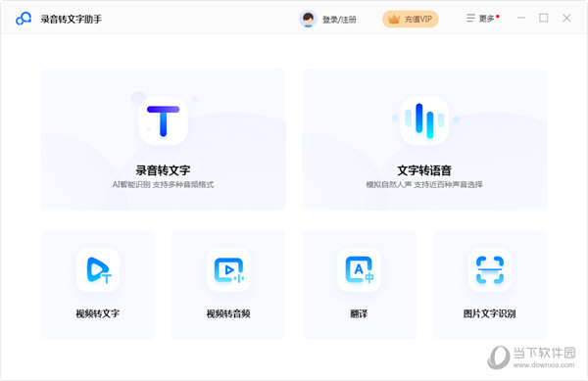Open the 翻译 translate icon
The image size is (588, 381).
point(360,269)
